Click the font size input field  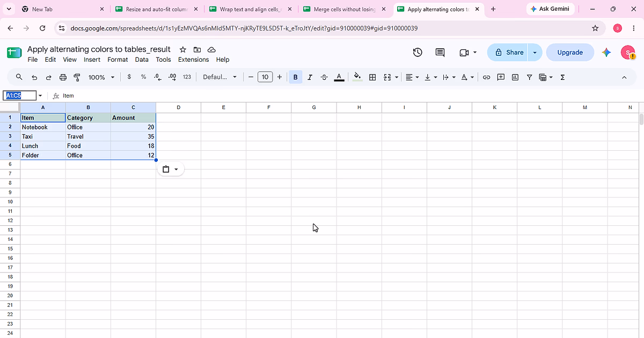265,77
